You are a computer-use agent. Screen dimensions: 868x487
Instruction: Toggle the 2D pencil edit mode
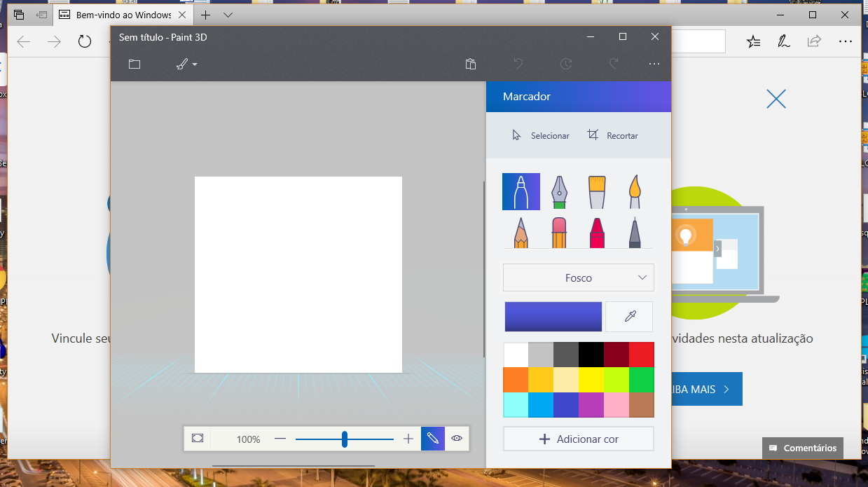(433, 439)
